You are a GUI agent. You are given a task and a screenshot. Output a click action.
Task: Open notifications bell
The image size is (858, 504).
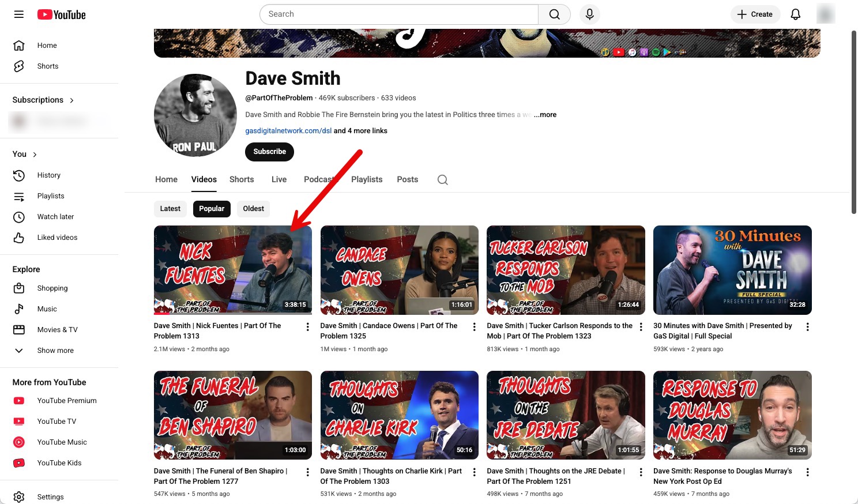(x=796, y=14)
